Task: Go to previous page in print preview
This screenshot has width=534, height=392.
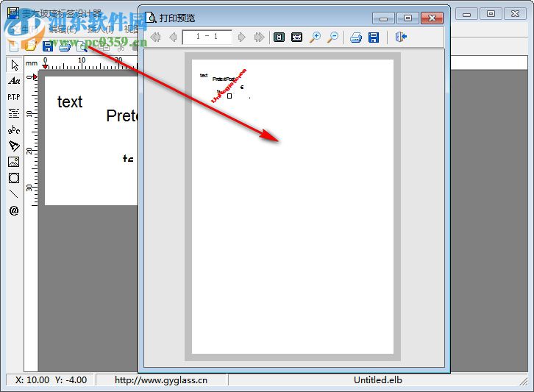Action: click(173, 37)
